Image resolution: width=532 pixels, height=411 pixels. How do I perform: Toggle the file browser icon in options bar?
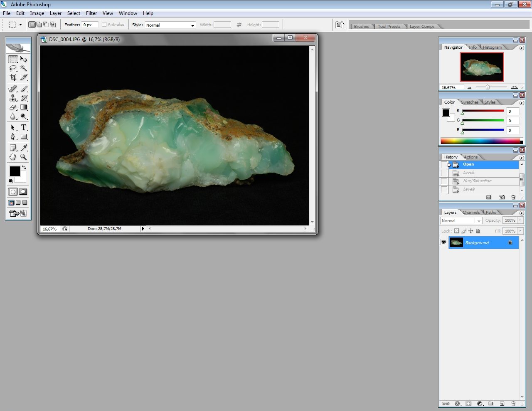tap(340, 25)
